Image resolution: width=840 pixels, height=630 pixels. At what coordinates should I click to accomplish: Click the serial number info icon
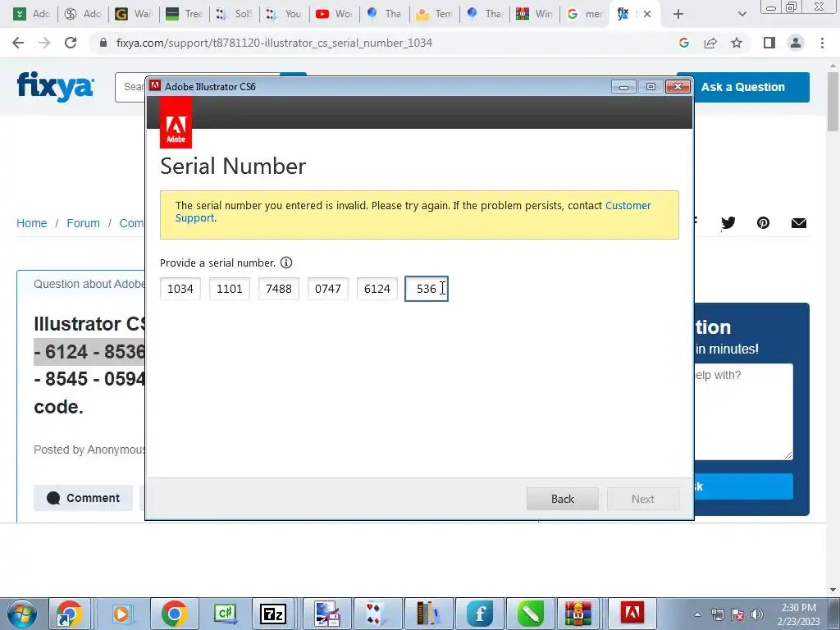pyautogui.click(x=286, y=262)
